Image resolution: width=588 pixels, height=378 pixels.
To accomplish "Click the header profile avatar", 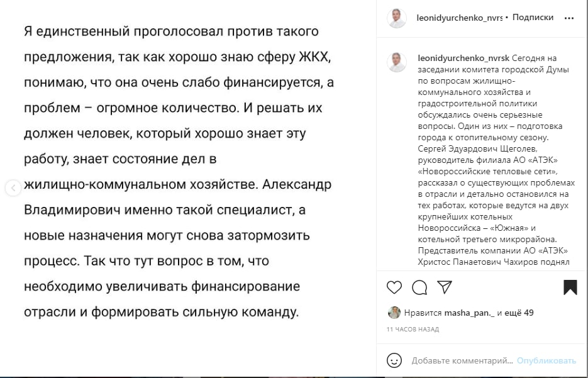I will coord(397,18).
